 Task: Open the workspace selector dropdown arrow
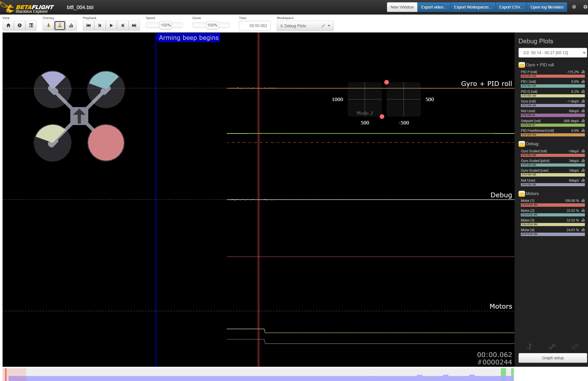click(329, 26)
